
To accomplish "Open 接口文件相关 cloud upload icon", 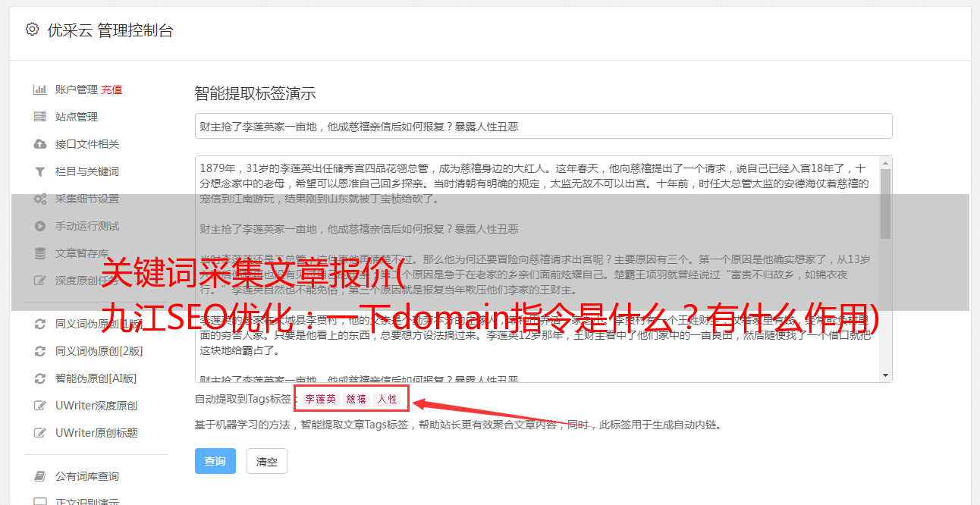I will [x=40, y=144].
